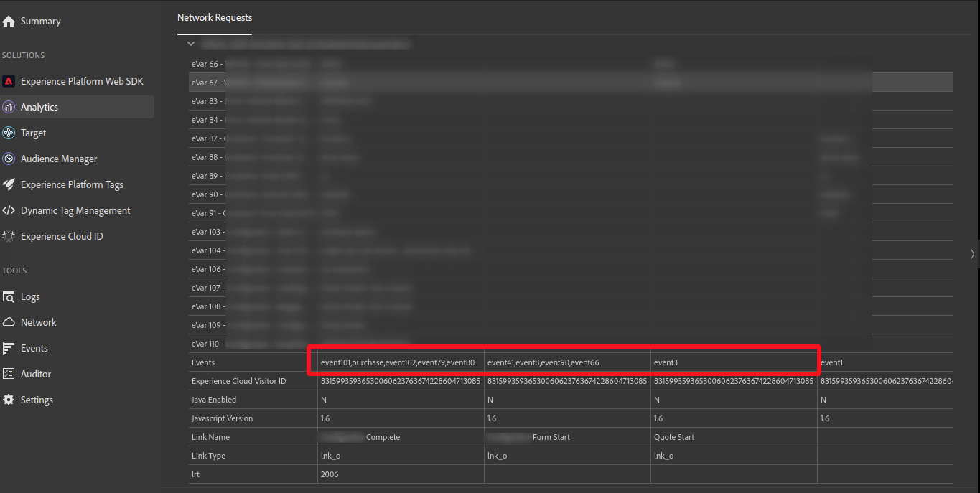Screen dimensions: 980x493
Task: Open the Summary home page
Action: [x=9, y=20]
